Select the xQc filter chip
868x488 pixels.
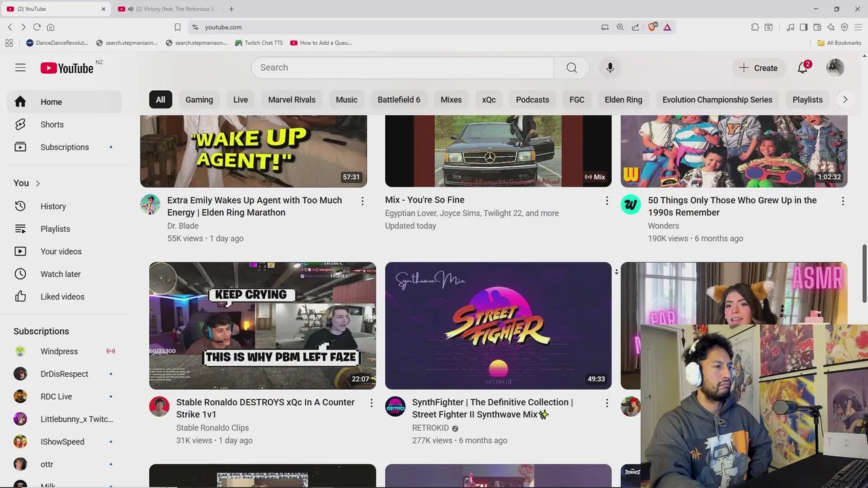(489, 100)
